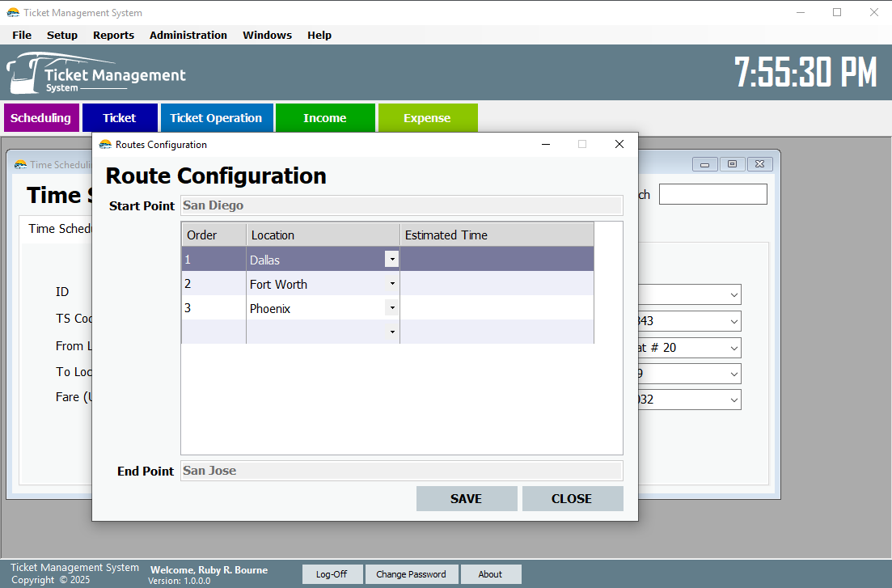The image size is (892, 588).
Task: Click the search input field
Action: 712,193
